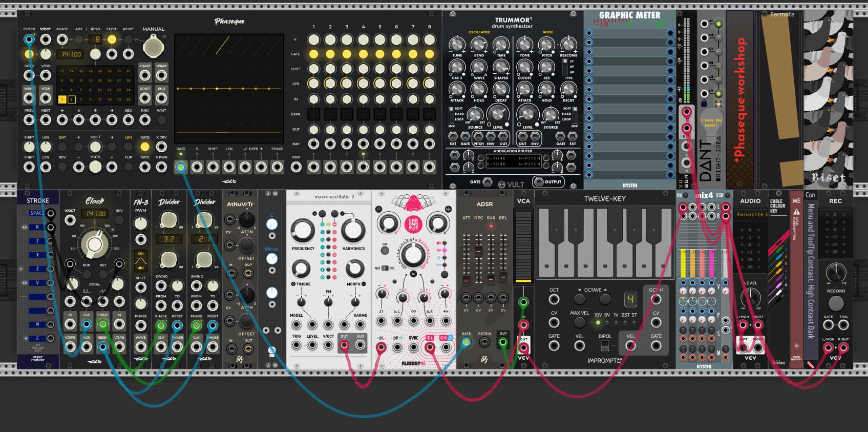Toggle step 1 GATE button on Phaseque

(x=313, y=54)
